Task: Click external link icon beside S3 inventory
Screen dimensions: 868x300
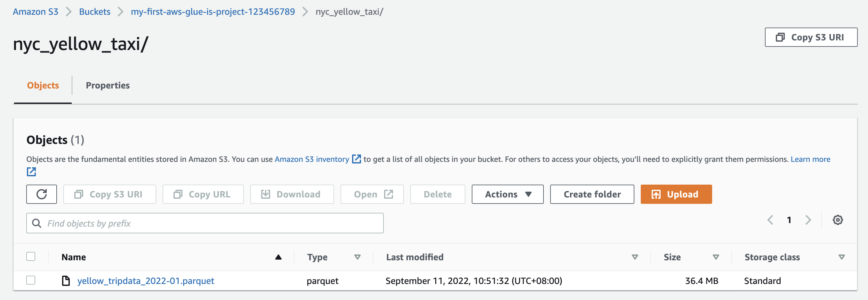Action: (356, 159)
